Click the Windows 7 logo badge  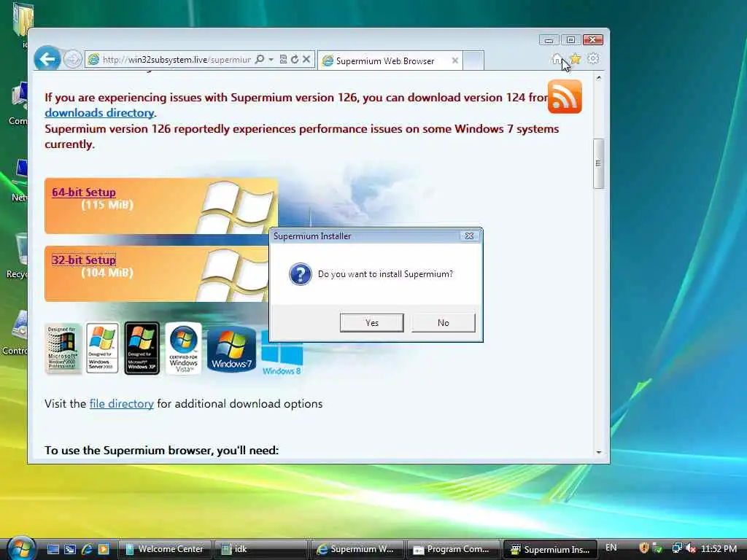[x=231, y=349]
